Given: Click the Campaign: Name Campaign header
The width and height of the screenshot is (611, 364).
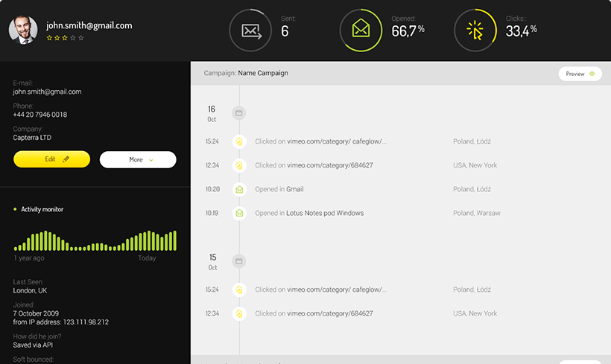Looking at the screenshot, I should coord(246,73).
